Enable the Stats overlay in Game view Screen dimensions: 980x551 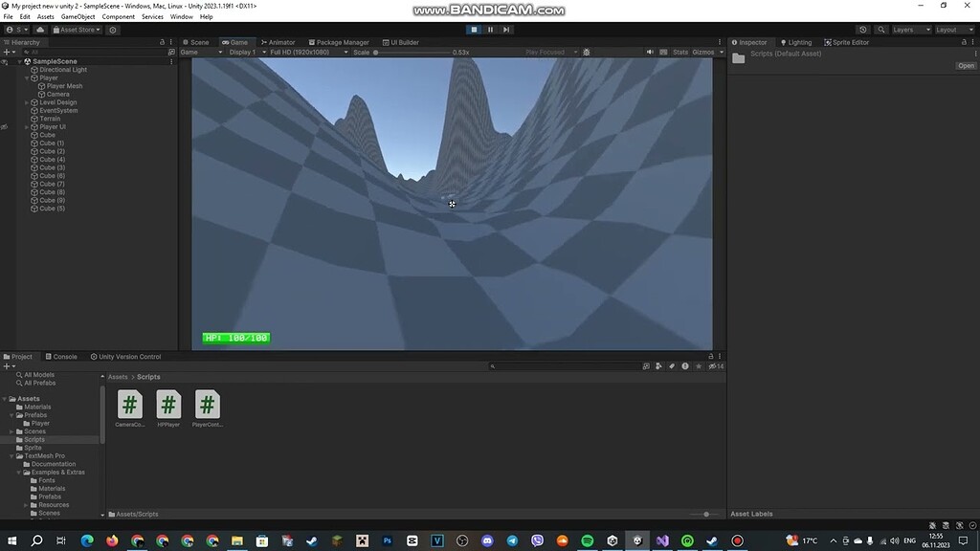tap(680, 52)
